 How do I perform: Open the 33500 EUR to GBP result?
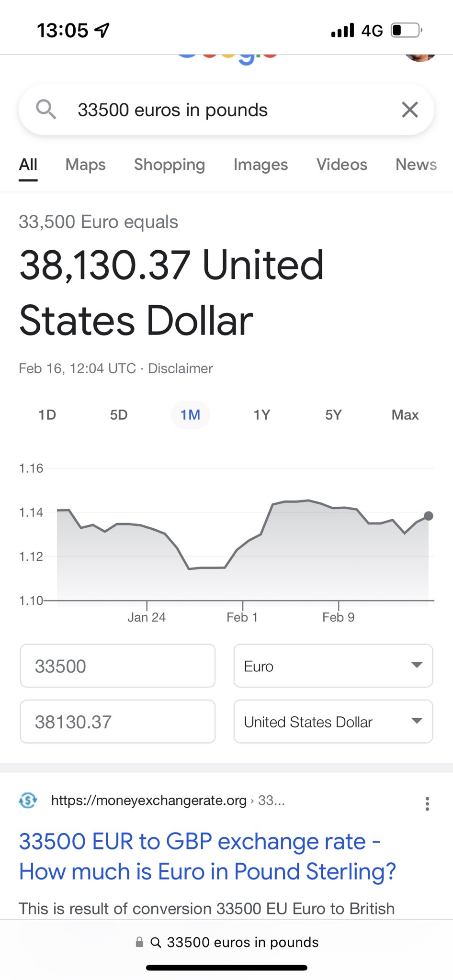point(207,856)
